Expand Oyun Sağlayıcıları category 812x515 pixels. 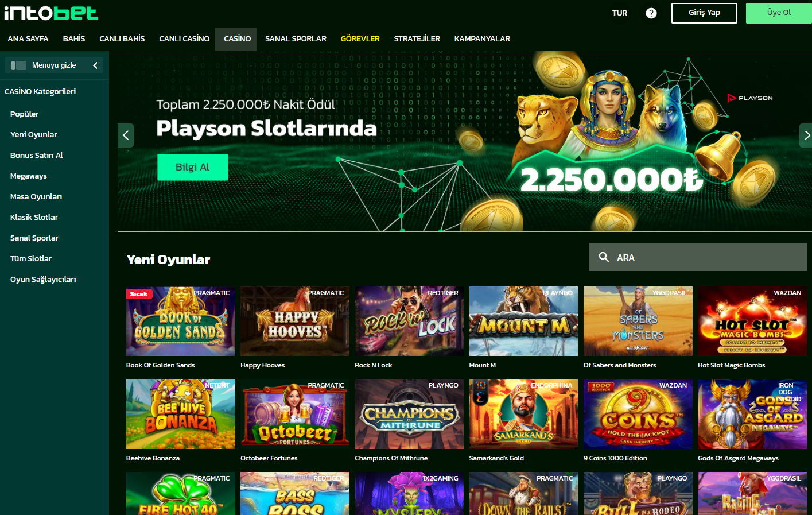coord(43,280)
